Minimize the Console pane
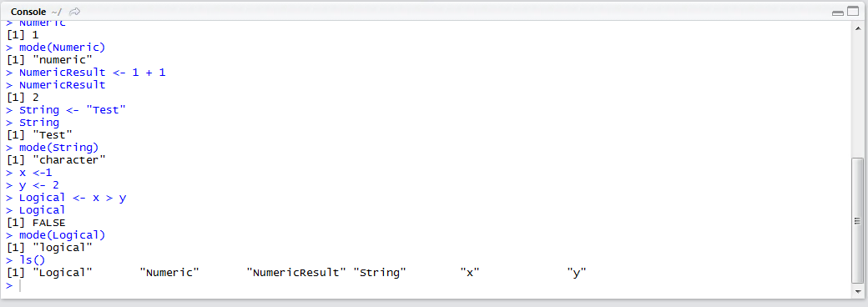Screen dimensions: 868x307 point(838,13)
